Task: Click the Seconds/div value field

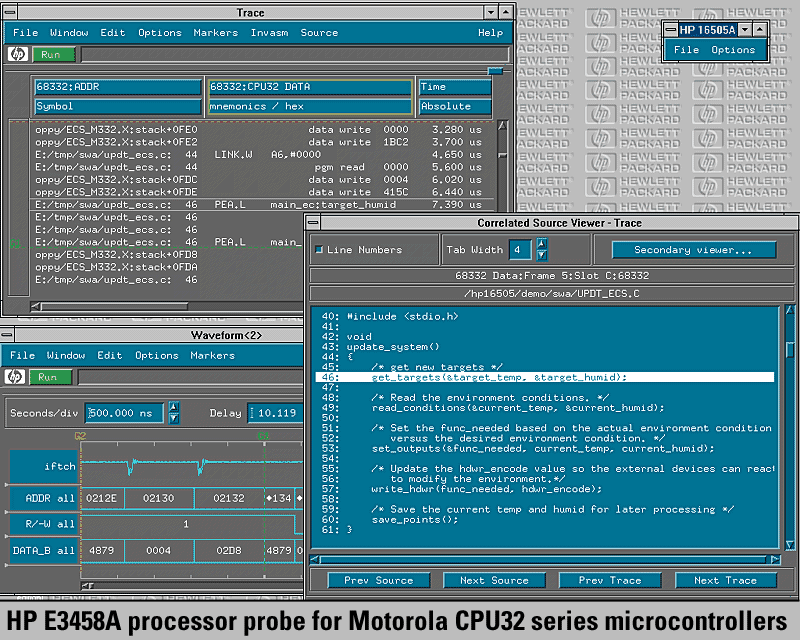Action: (x=124, y=413)
